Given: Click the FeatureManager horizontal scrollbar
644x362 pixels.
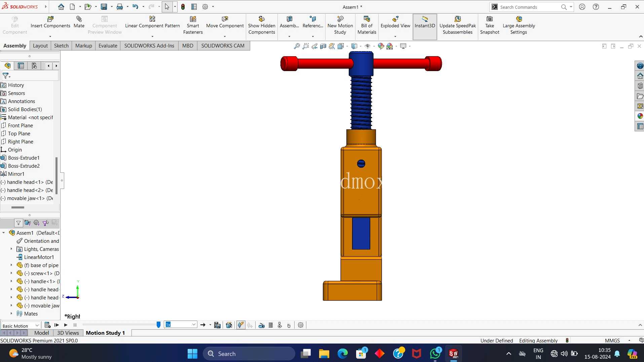Looking at the screenshot, I should (x=18, y=207).
